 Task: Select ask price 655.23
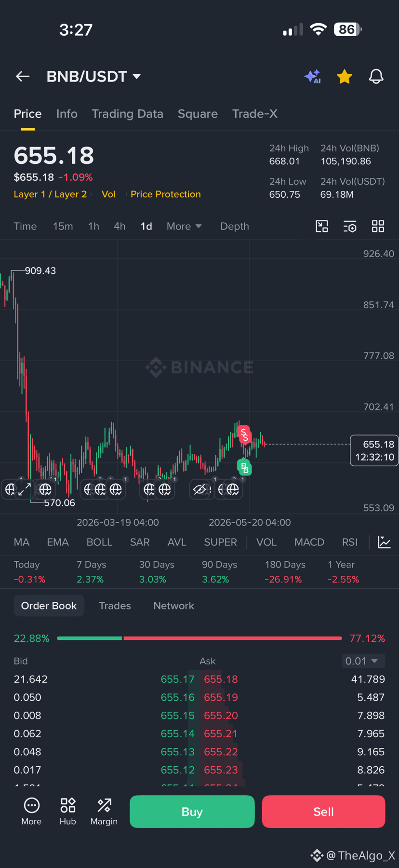pos(221,770)
